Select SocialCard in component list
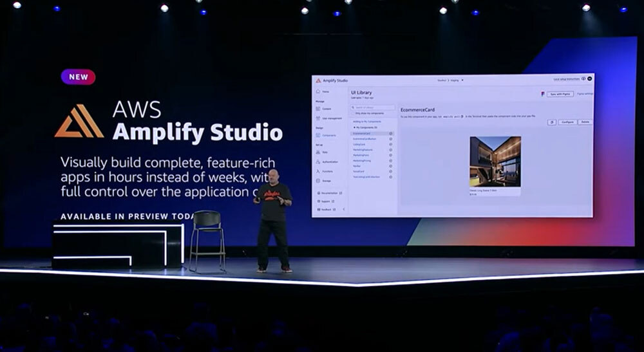 point(359,171)
